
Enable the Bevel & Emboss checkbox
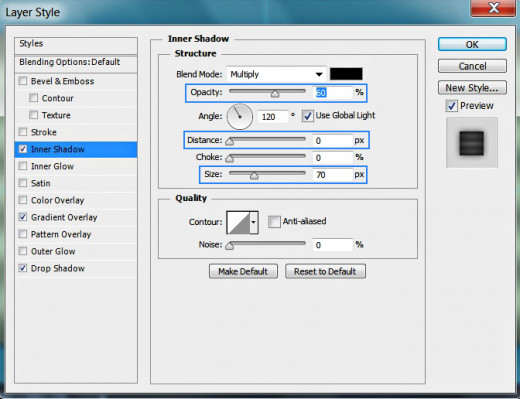(23, 81)
